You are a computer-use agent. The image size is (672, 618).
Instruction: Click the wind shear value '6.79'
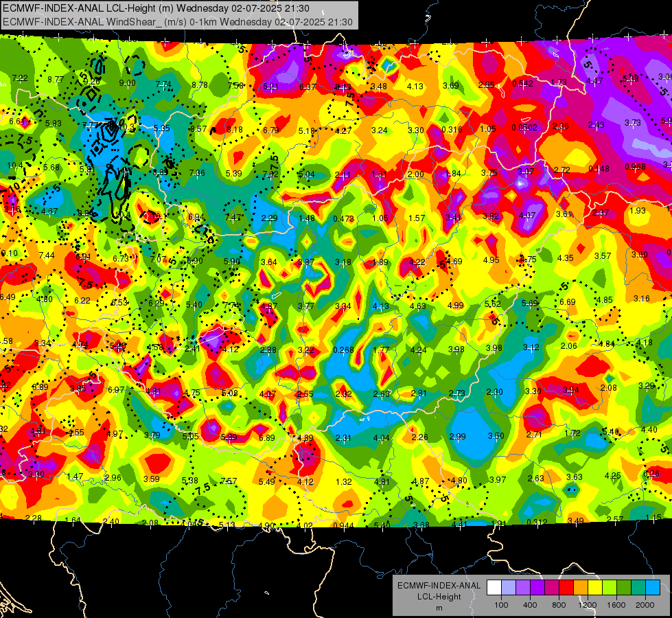[271, 130]
